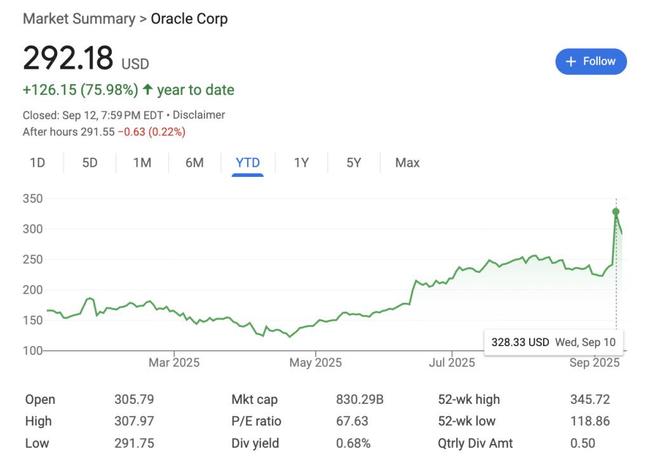Click the 52-wk high label
Viewport: 660px width, 458px height.
click(469, 399)
